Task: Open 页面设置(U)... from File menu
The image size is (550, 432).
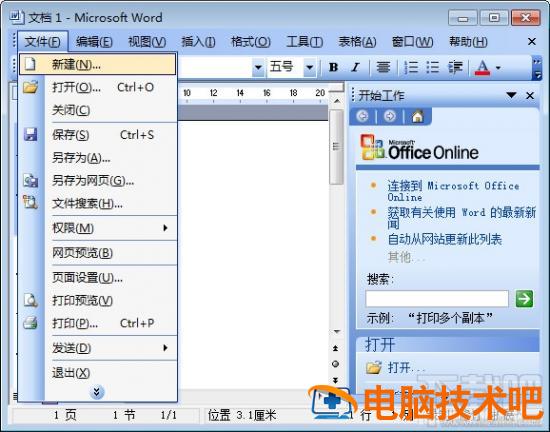Action: click(x=97, y=278)
